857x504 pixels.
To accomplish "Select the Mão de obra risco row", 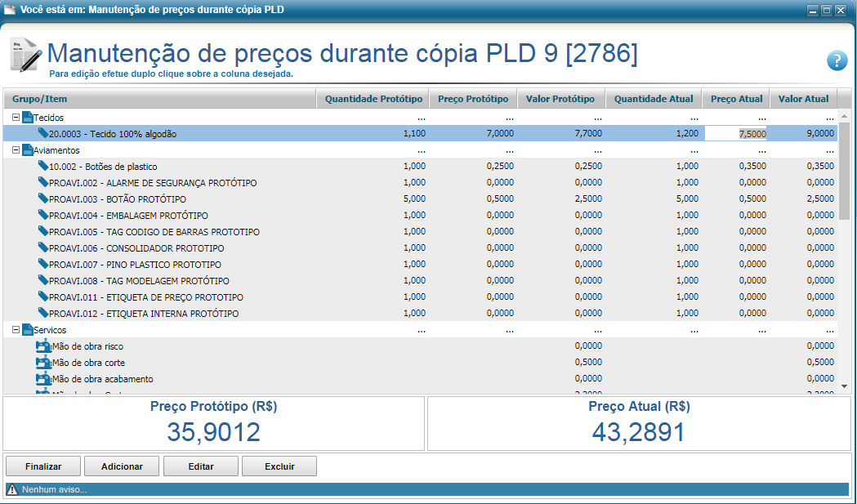I will point(420,346).
